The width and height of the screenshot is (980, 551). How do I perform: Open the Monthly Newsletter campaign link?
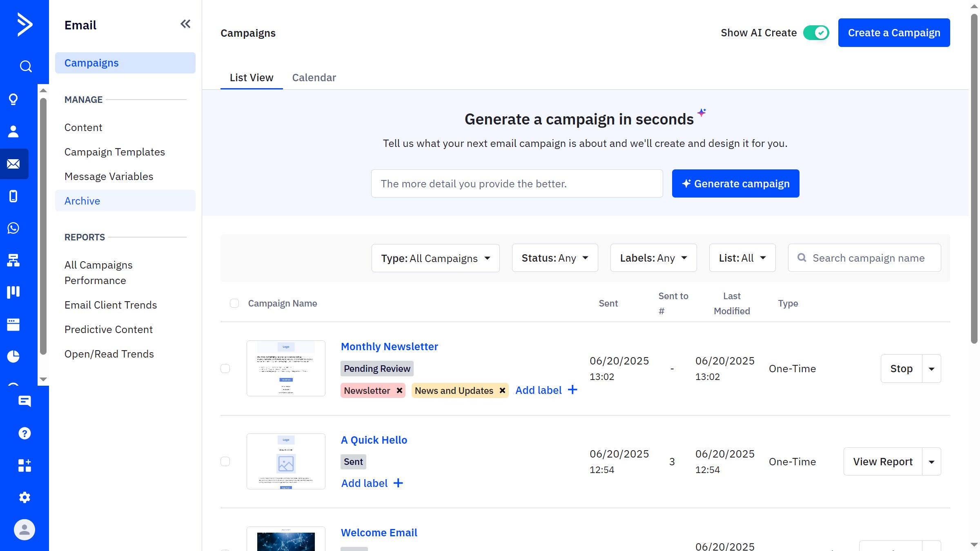(389, 347)
